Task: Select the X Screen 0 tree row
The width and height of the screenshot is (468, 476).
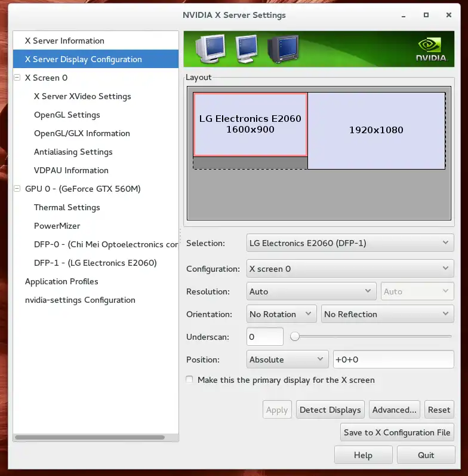Action: coord(96,78)
